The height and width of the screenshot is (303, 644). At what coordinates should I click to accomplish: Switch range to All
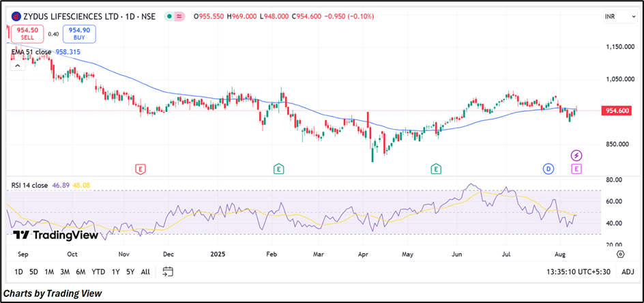click(x=145, y=272)
